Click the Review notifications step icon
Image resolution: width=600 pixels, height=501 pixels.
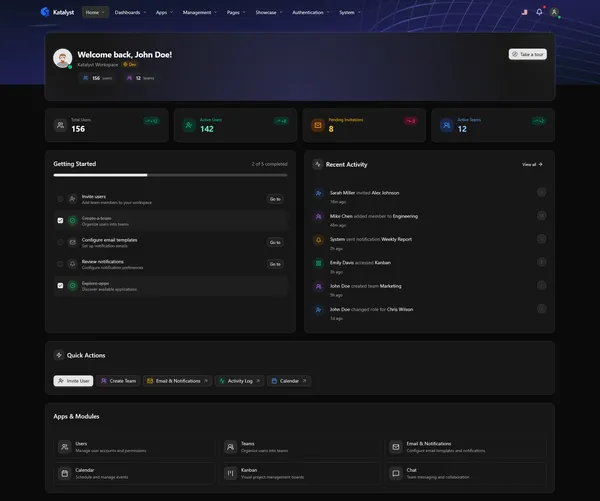72,264
